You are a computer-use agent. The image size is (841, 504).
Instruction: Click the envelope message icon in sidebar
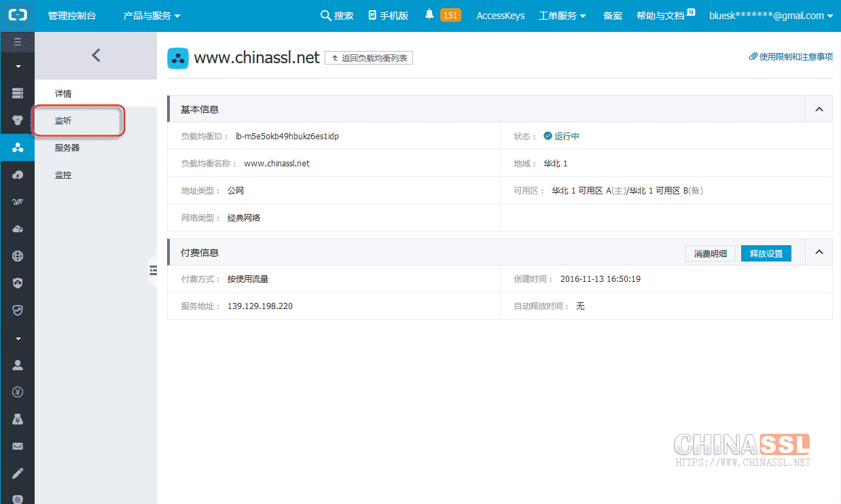18,446
